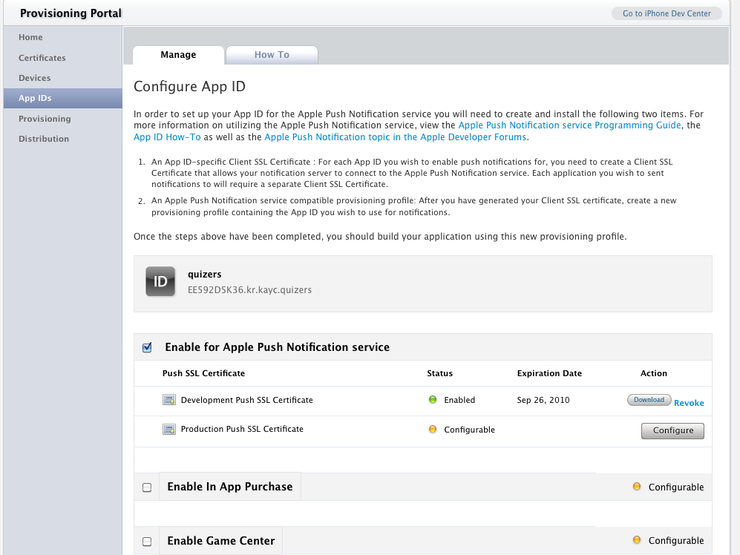Click the green Enabled status indicator

click(x=432, y=400)
